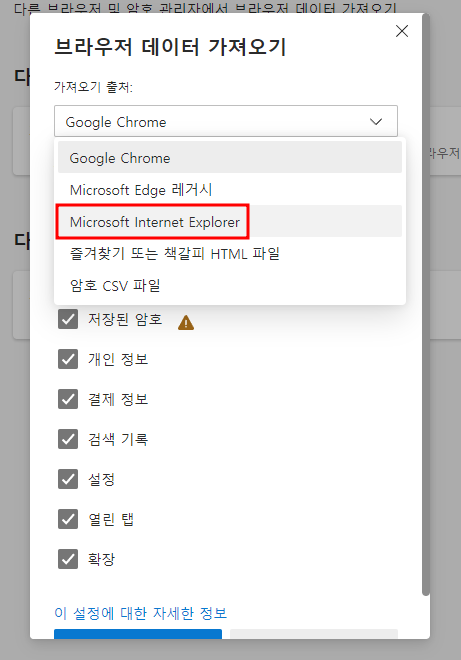Toggle the 설정 checkbox

click(x=68, y=479)
